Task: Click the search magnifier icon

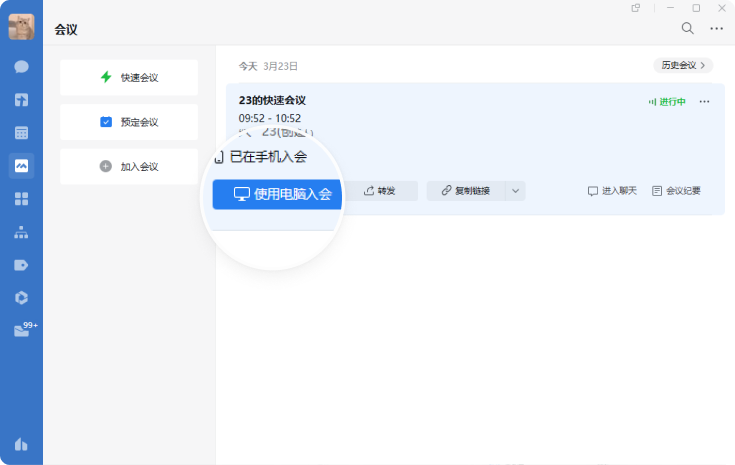Action: point(687,29)
